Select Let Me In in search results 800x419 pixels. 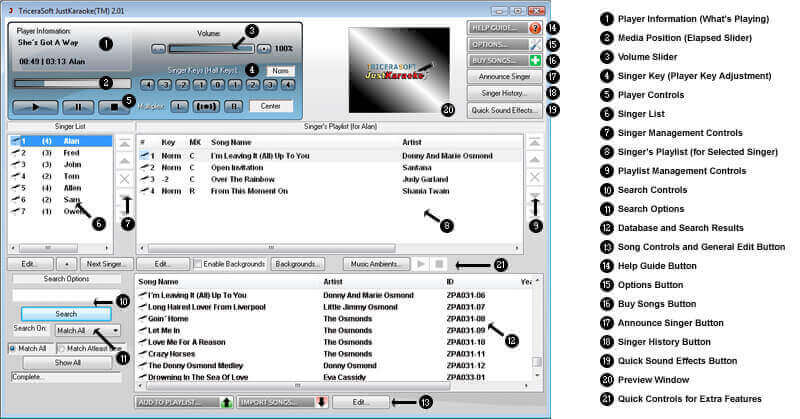pyautogui.click(x=334, y=330)
